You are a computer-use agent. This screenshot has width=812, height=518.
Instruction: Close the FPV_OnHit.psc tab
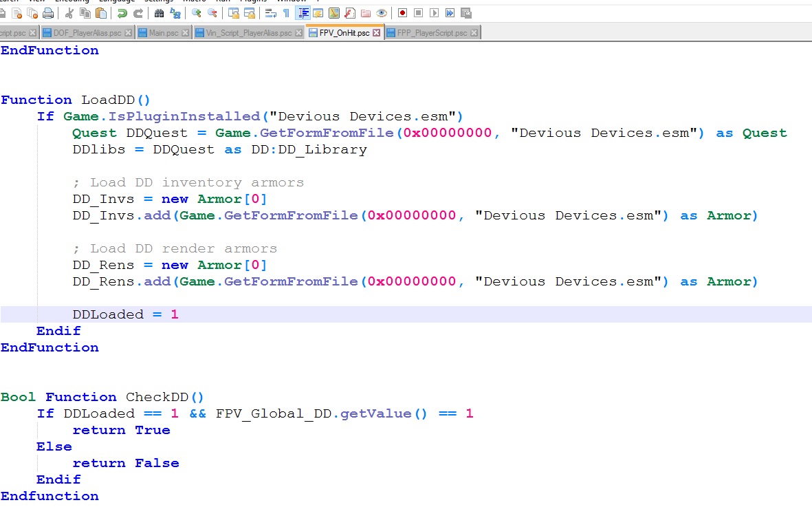pos(377,32)
